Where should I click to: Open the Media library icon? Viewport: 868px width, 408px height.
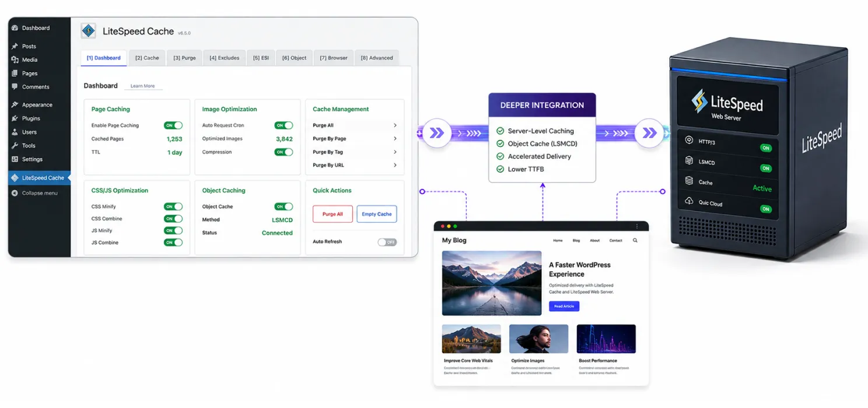pyautogui.click(x=15, y=59)
